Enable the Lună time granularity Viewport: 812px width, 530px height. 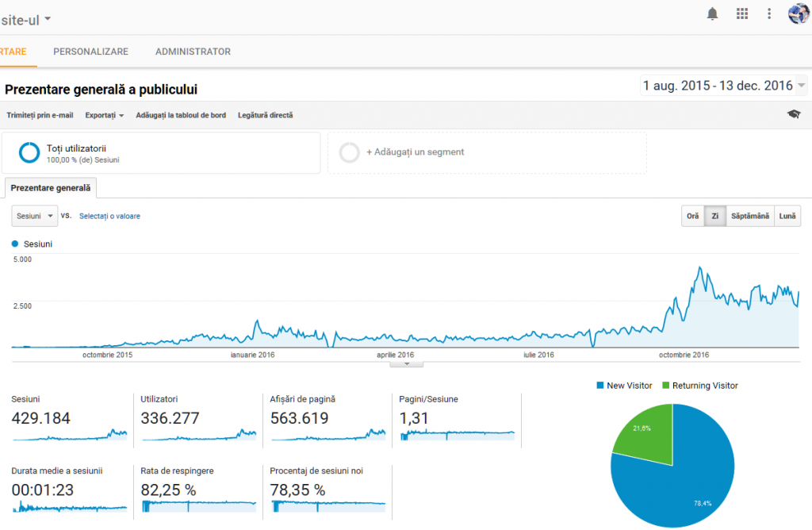[787, 215]
